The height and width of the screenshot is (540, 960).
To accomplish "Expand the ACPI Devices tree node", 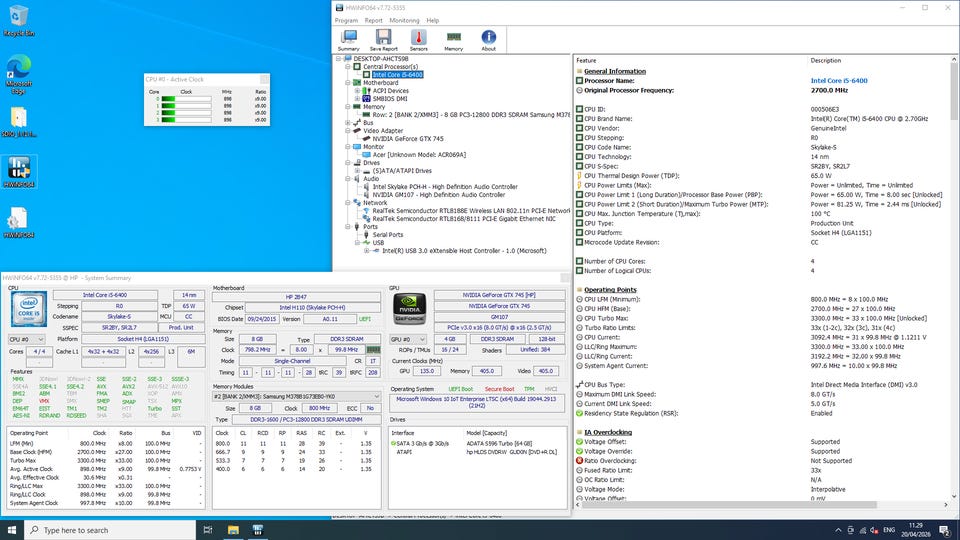I will tap(357, 90).
